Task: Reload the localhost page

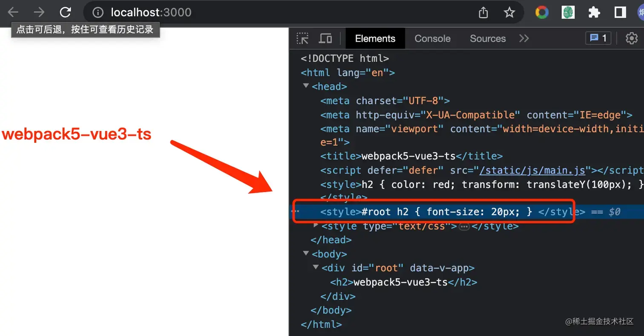Action: (65, 12)
